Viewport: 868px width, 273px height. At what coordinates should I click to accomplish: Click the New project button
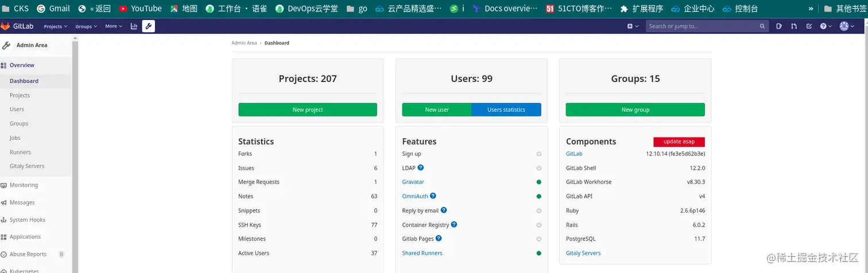tap(308, 110)
